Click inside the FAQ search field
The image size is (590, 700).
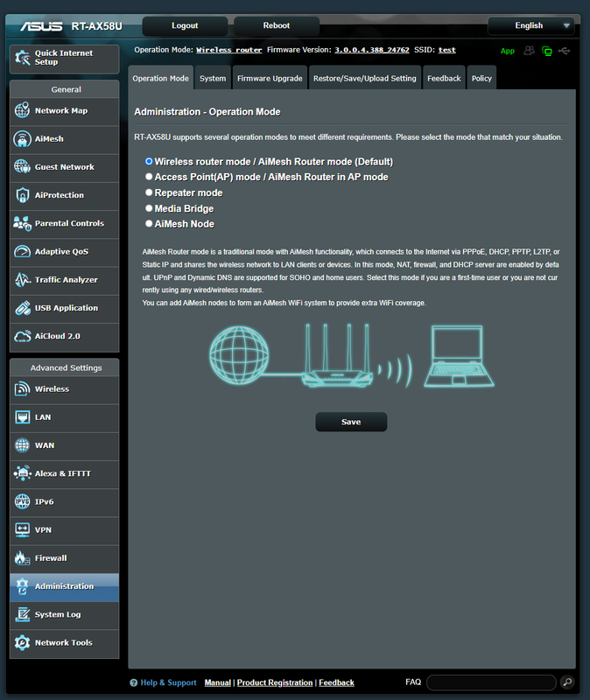(x=491, y=682)
